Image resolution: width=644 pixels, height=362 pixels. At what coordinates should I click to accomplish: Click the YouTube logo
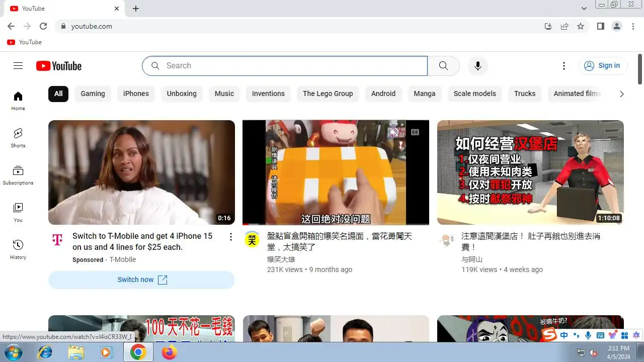tap(59, 66)
